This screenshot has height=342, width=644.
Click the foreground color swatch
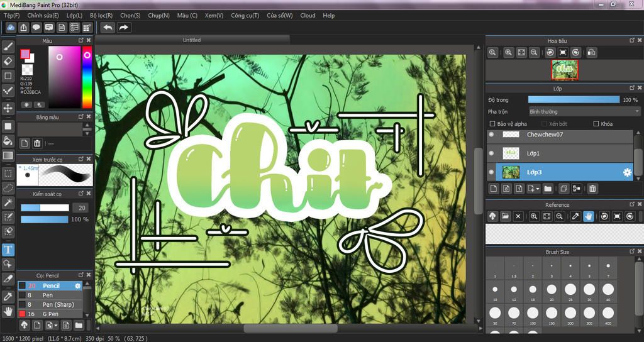pos(25,54)
